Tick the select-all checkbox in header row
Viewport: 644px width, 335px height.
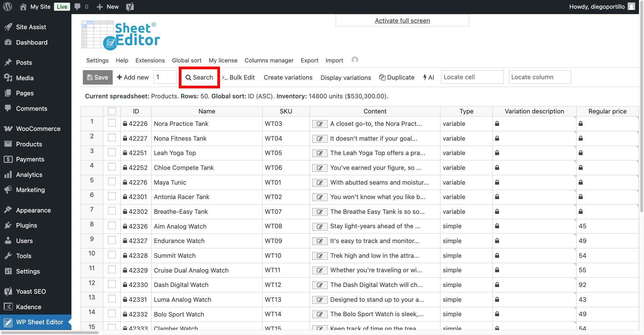click(112, 111)
